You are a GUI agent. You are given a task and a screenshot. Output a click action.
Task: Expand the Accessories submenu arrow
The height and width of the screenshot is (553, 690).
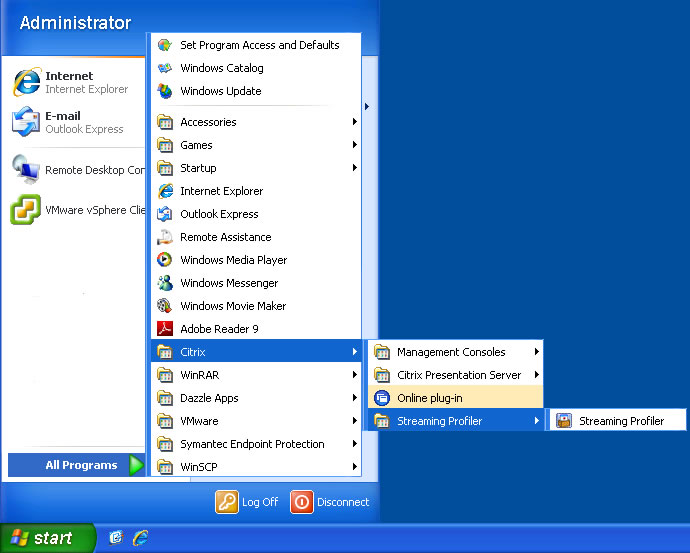pyautogui.click(x=355, y=122)
